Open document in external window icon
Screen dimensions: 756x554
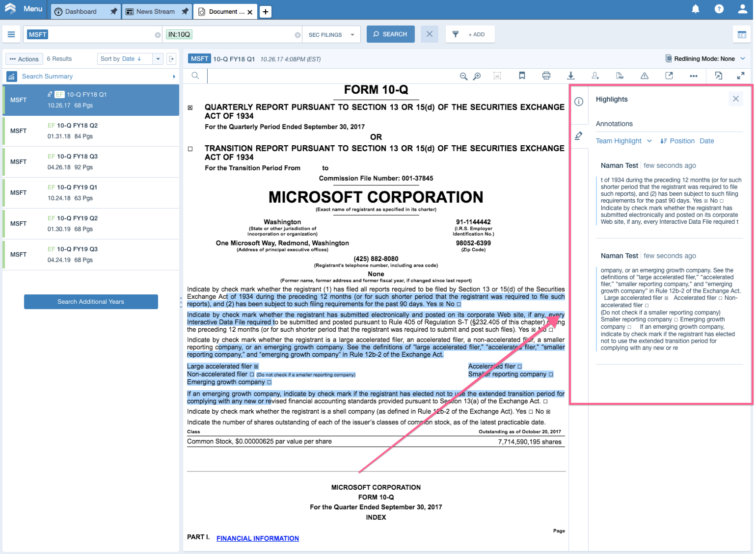[669, 76]
